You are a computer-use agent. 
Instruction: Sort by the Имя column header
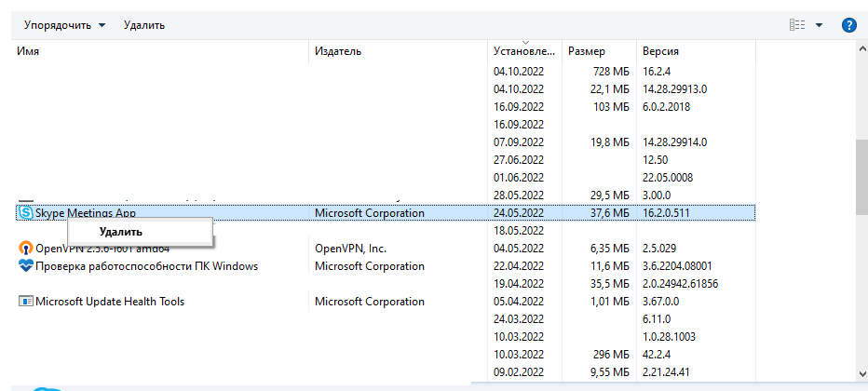28,51
